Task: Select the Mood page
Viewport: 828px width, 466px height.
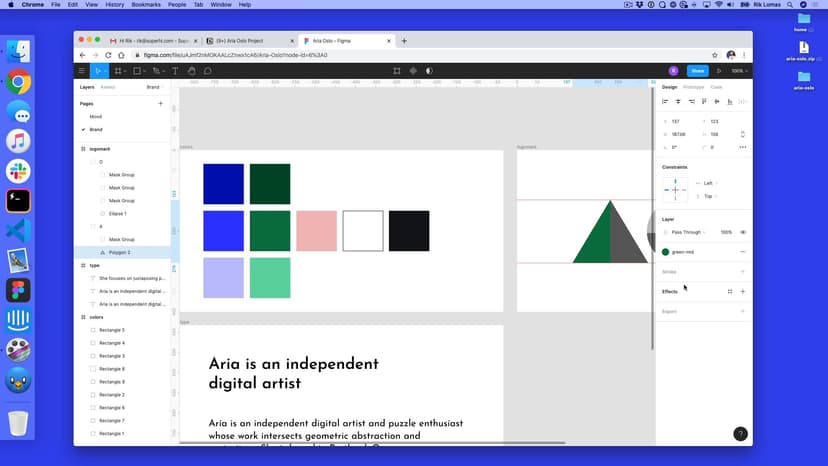Action: (96, 116)
